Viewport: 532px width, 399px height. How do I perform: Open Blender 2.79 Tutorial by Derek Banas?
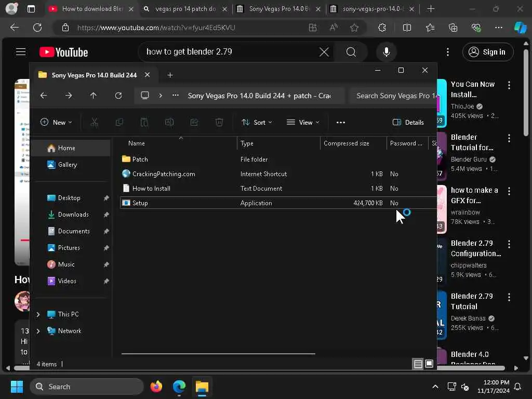tap(472, 301)
